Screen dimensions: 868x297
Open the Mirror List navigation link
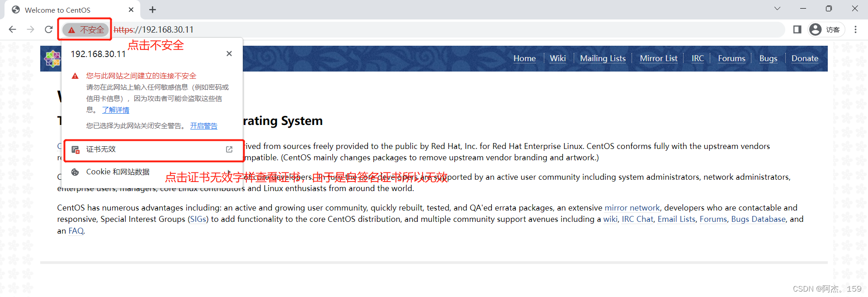coord(659,58)
